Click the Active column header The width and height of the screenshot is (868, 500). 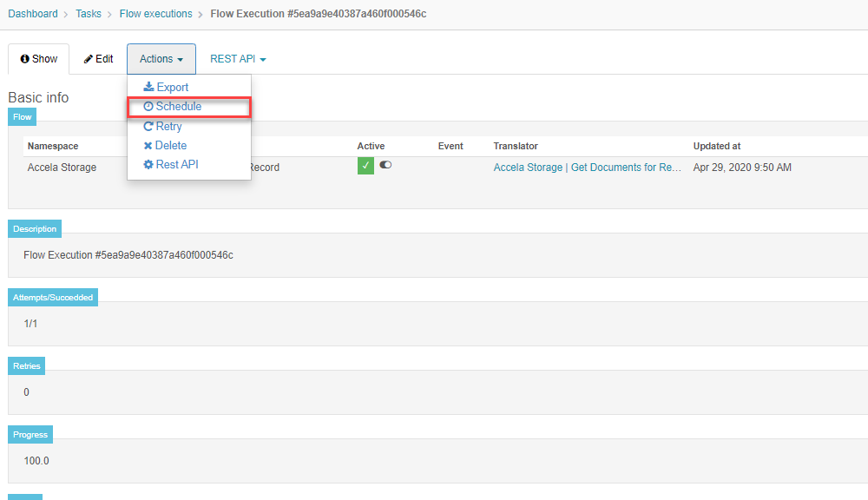click(371, 146)
